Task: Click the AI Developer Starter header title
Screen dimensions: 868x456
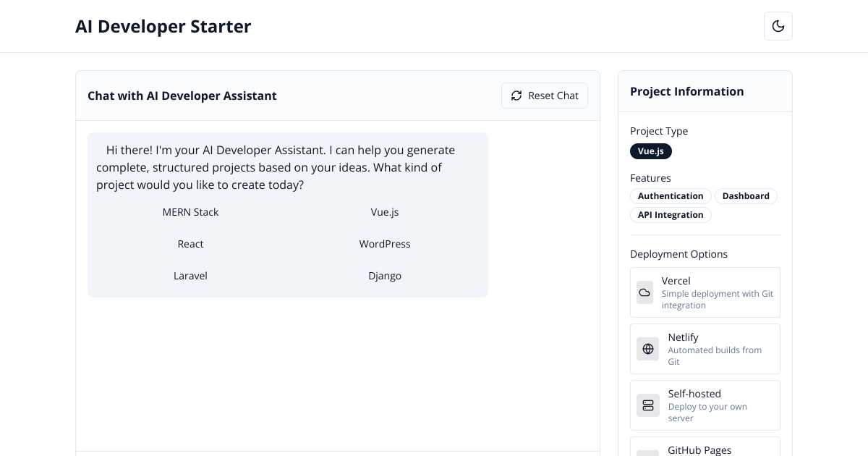Action: (163, 26)
